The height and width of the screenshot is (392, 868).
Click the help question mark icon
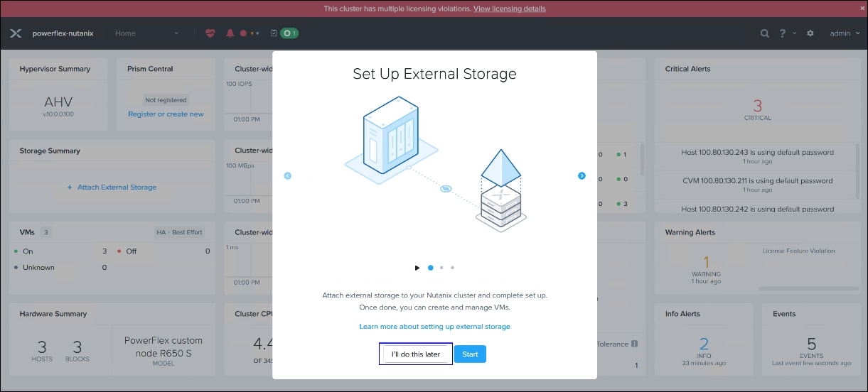[x=783, y=33]
